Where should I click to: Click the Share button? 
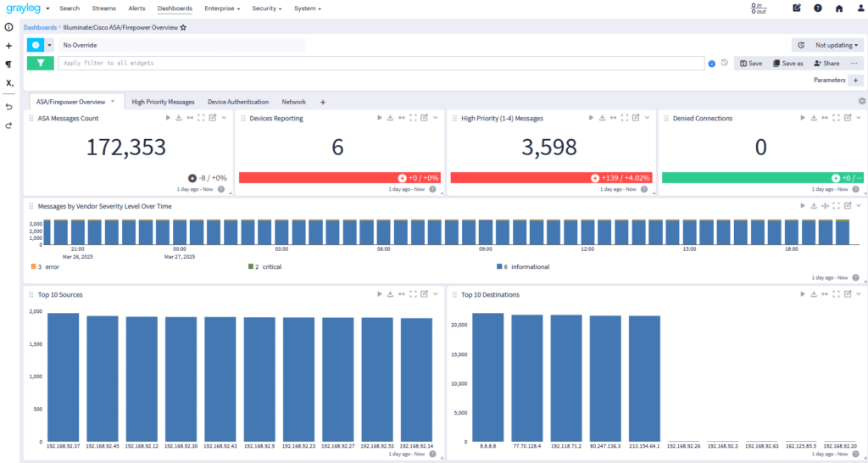coord(826,63)
